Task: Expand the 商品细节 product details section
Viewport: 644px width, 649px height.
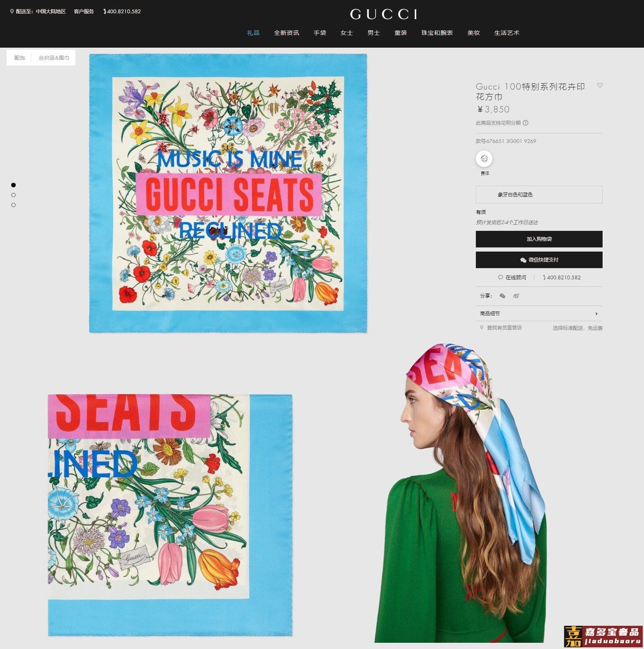Action: tap(539, 314)
